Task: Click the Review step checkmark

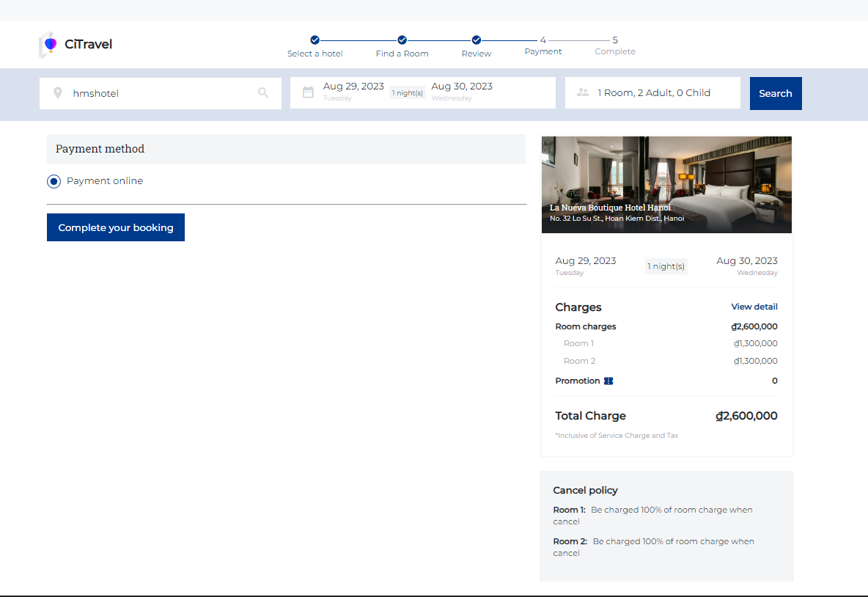Action: click(x=476, y=40)
